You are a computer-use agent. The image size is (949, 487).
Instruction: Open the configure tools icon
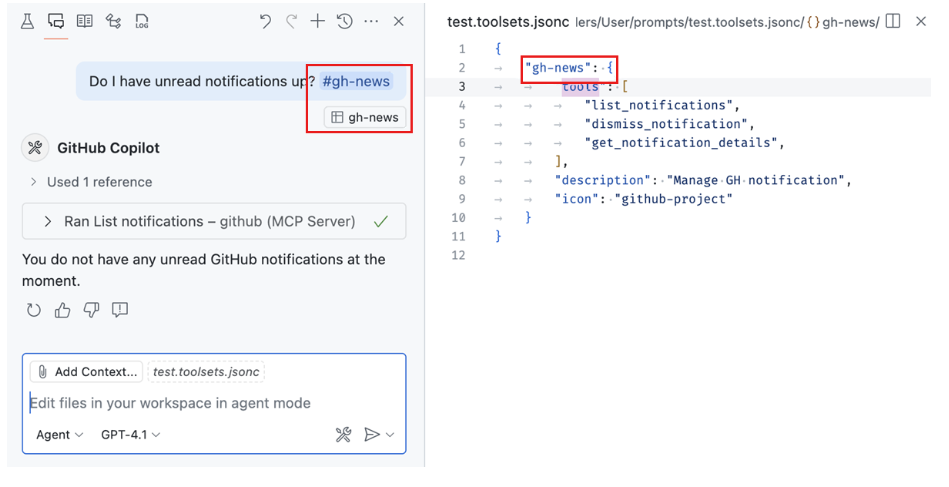[x=343, y=434]
